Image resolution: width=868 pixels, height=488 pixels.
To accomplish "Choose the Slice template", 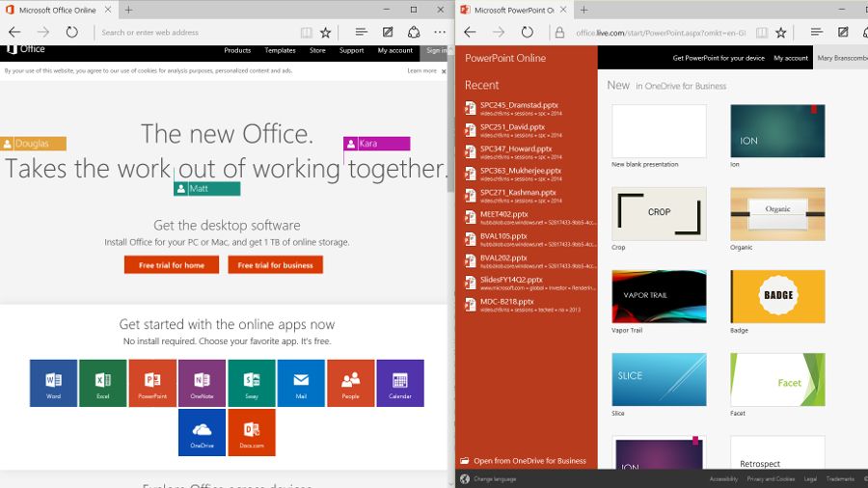I will (659, 380).
